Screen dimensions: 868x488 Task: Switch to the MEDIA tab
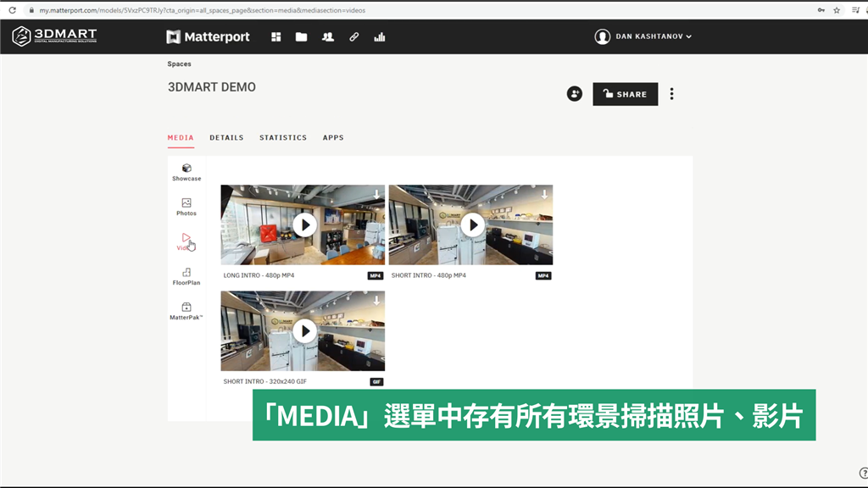(181, 138)
